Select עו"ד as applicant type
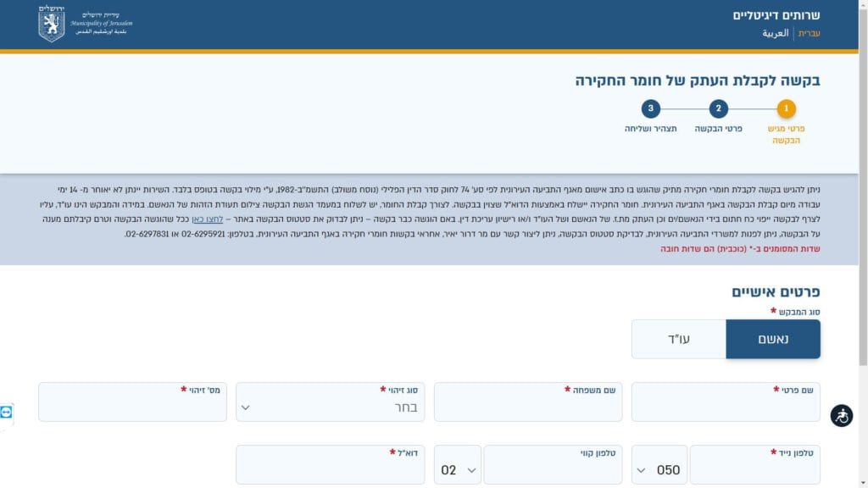 click(678, 339)
